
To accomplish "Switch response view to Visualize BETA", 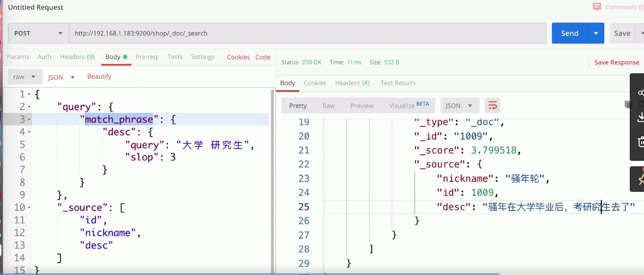I will click(409, 105).
